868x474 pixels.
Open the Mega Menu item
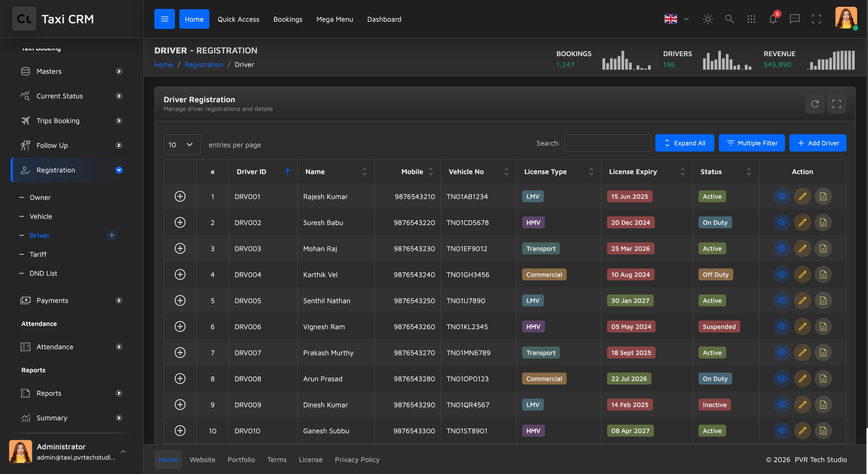pos(335,19)
